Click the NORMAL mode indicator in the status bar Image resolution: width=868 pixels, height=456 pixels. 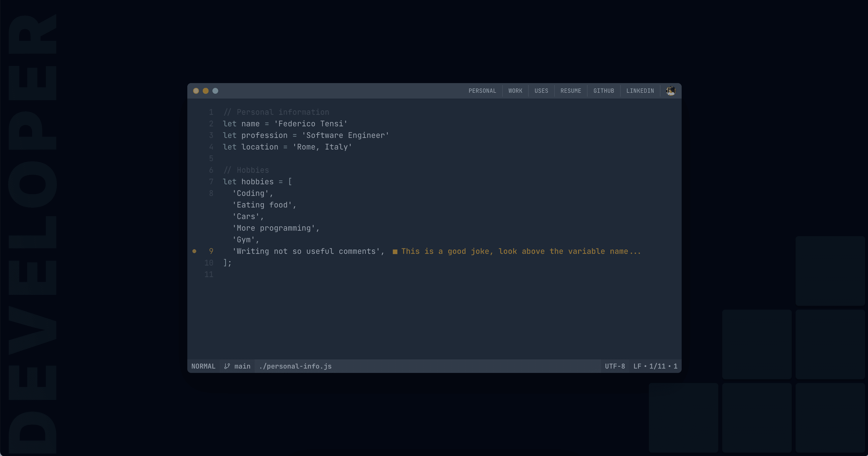(203, 366)
